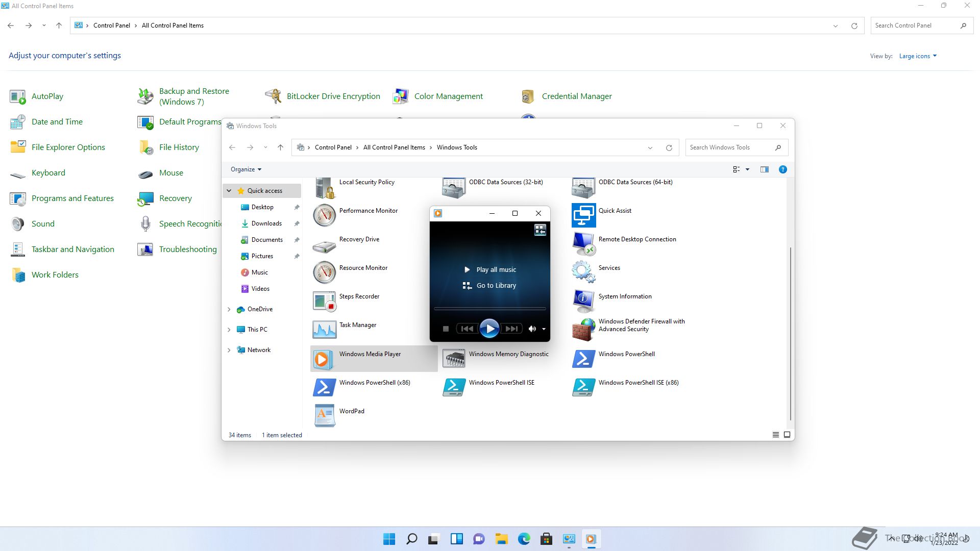The image size is (980, 551).
Task: Switch Windows Tools to details view
Action: [x=775, y=435]
